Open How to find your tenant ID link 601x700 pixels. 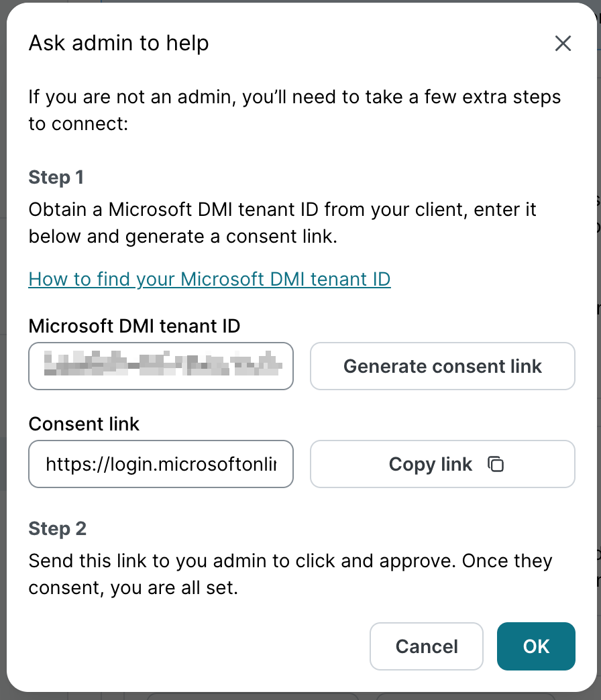(x=209, y=279)
